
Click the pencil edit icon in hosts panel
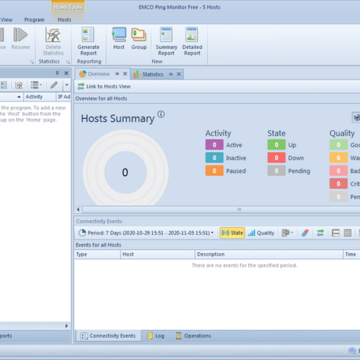54,85
